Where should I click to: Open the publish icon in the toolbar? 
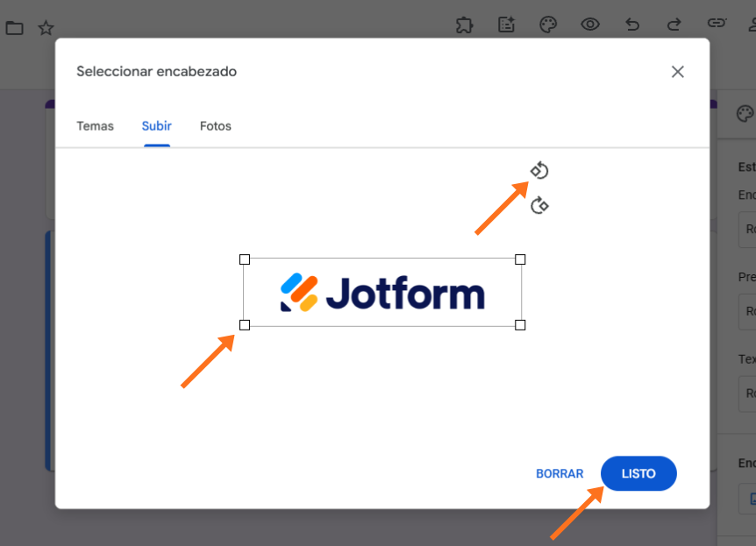coord(506,25)
